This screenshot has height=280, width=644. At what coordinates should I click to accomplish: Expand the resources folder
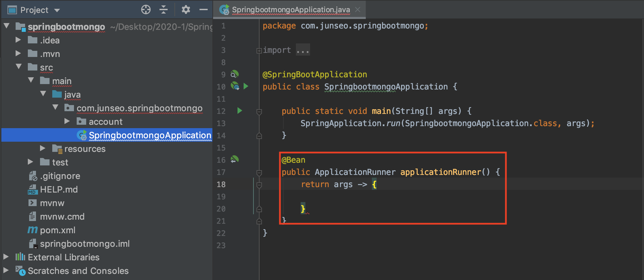pos(43,148)
